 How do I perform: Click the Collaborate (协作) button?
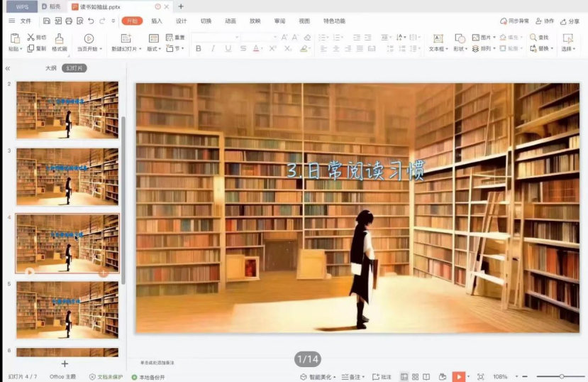[544, 21]
